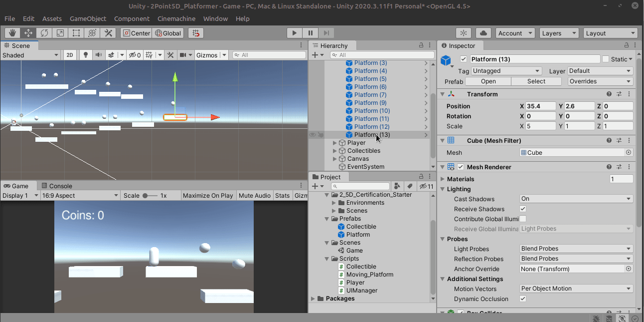Image resolution: width=644 pixels, height=322 pixels.
Task: Open the Cinemachine menu
Action: (176, 18)
